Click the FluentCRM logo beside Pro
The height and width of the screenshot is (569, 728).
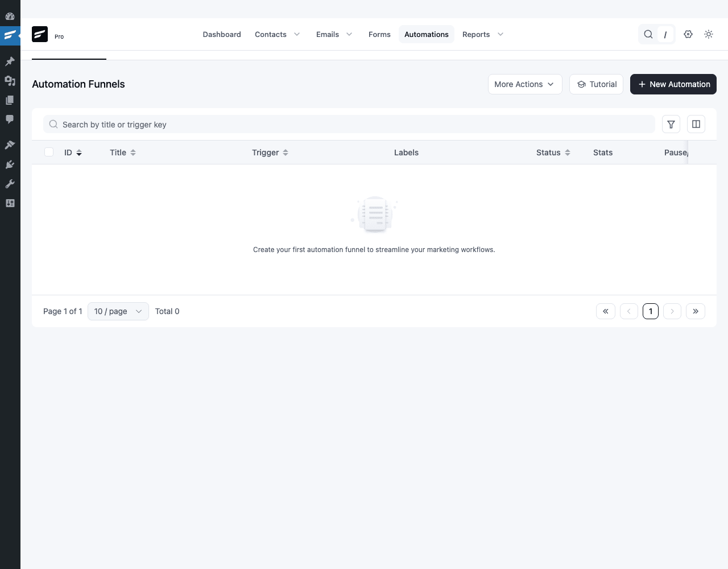click(x=40, y=34)
